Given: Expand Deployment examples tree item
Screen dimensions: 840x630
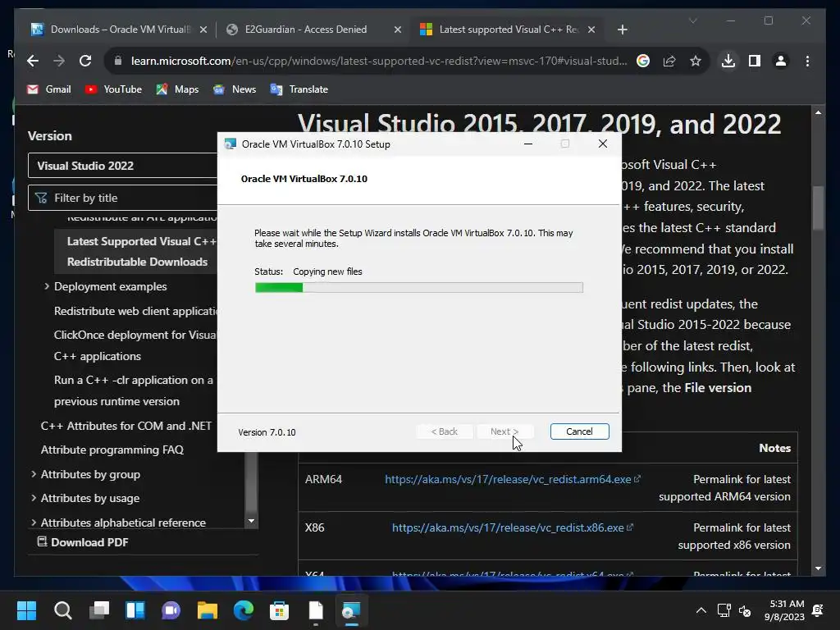Looking at the screenshot, I should (x=47, y=286).
